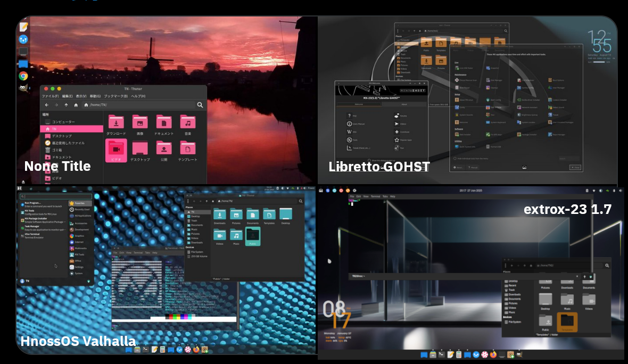This screenshot has width=628, height=364.
Task: Open the terminal icon in Valhalla bottom dock
Action: [146, 350]
